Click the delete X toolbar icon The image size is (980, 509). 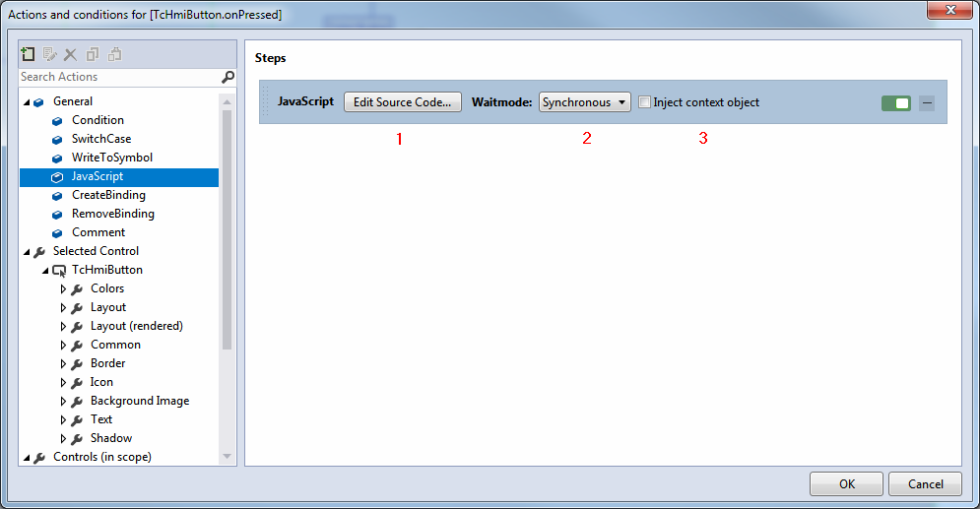tap(71, 54)
